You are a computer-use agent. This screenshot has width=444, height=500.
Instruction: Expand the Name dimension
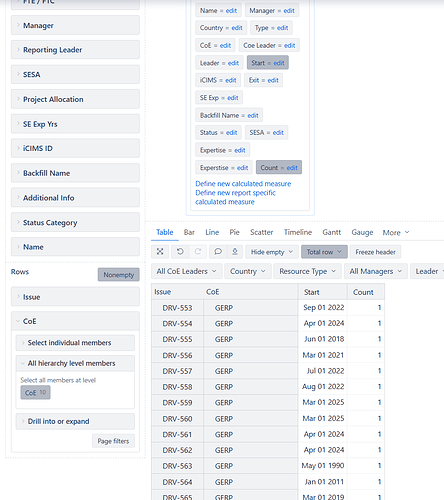pyautogui.click(x=75, y=247)
